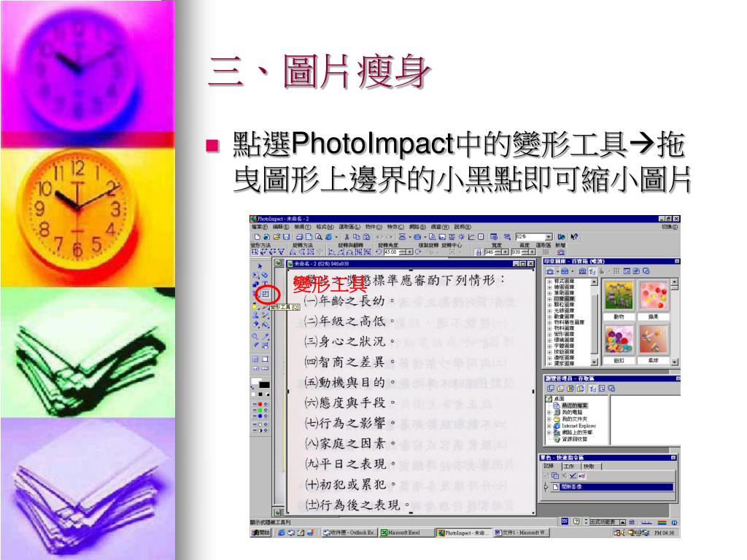Select 資源回收筒 in album manager tree

(575, 439)
